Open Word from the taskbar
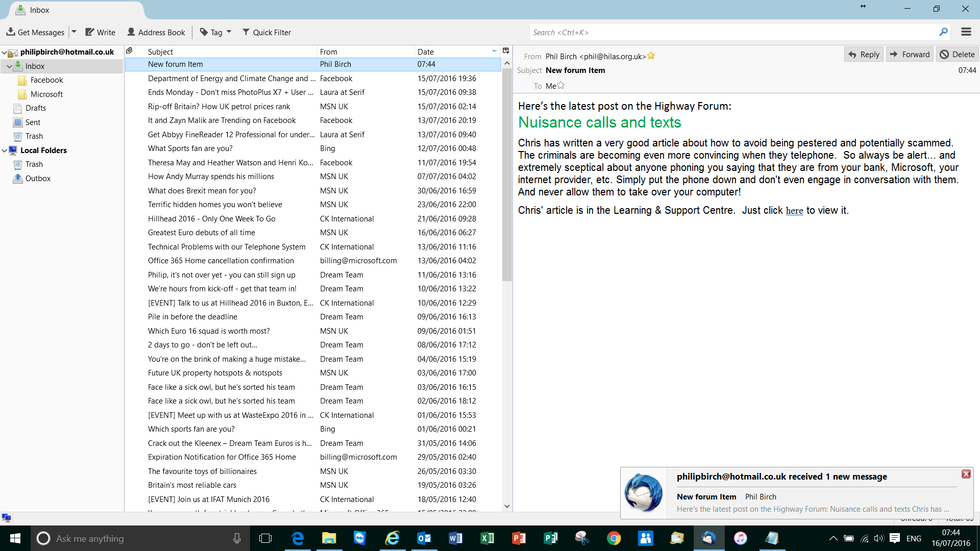Viewport: 980px width, 551px height. [455, 538]
